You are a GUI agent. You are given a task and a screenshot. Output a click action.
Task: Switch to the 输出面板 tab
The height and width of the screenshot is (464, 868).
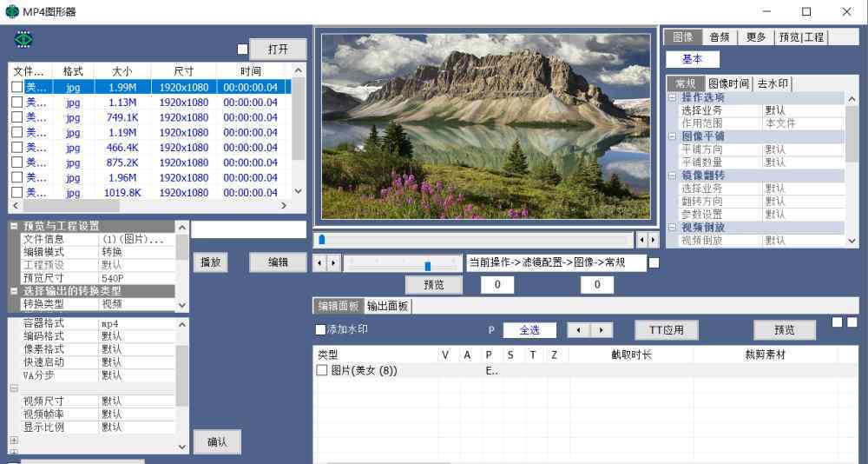387,306
